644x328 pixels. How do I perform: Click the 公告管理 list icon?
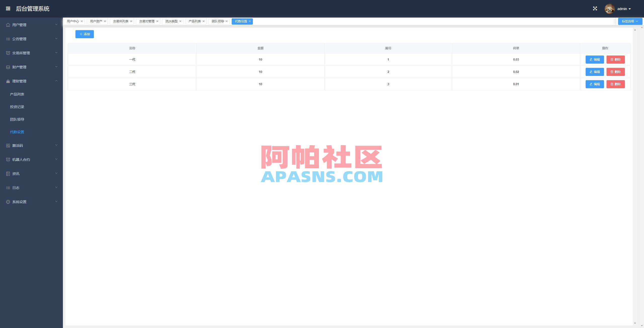coord(7,39)
